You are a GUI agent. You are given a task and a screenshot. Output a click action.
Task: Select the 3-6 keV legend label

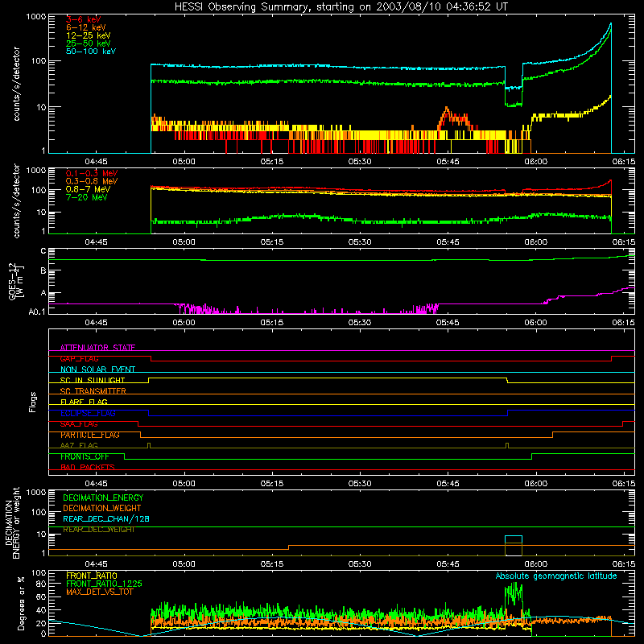point(83,19)
